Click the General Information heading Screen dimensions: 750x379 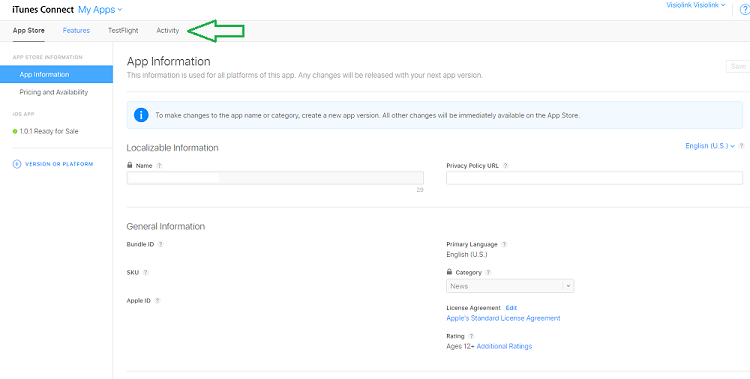pos(165,226)
